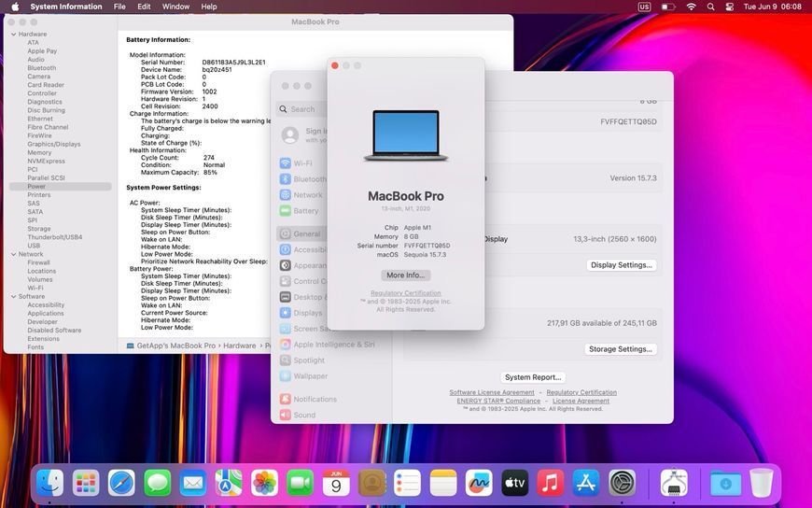Screen dimensions: 812x508
Task: Open Contacts app in the Dock
Action: [371, 483]
